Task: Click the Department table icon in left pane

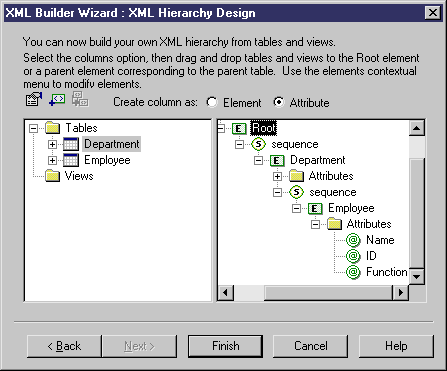Action: tap(71, 144)
